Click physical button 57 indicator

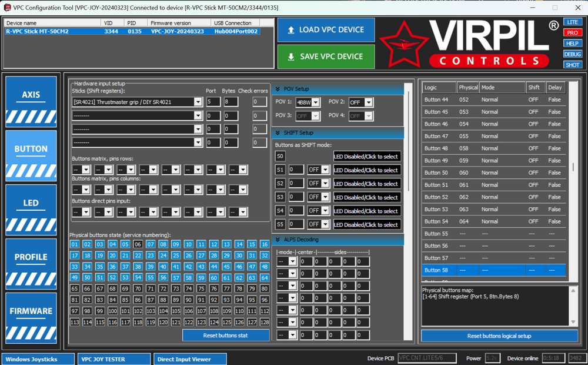pos(176,278)
